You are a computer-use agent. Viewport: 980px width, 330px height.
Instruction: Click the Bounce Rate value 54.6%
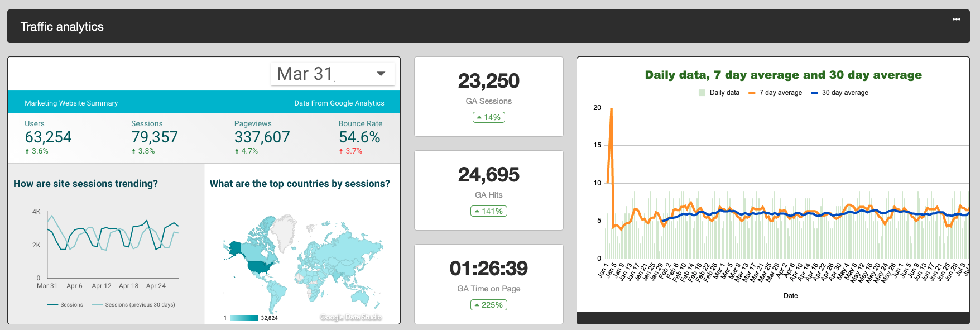(359, 137)
